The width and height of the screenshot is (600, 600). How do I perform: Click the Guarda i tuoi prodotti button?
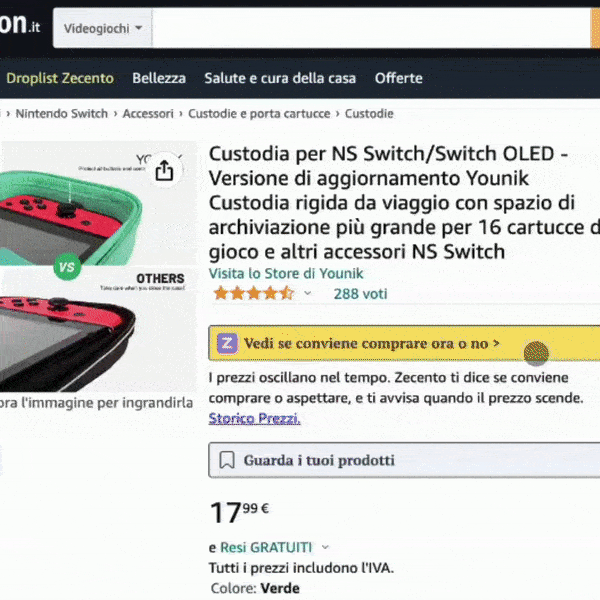click(x=404, y=460)
